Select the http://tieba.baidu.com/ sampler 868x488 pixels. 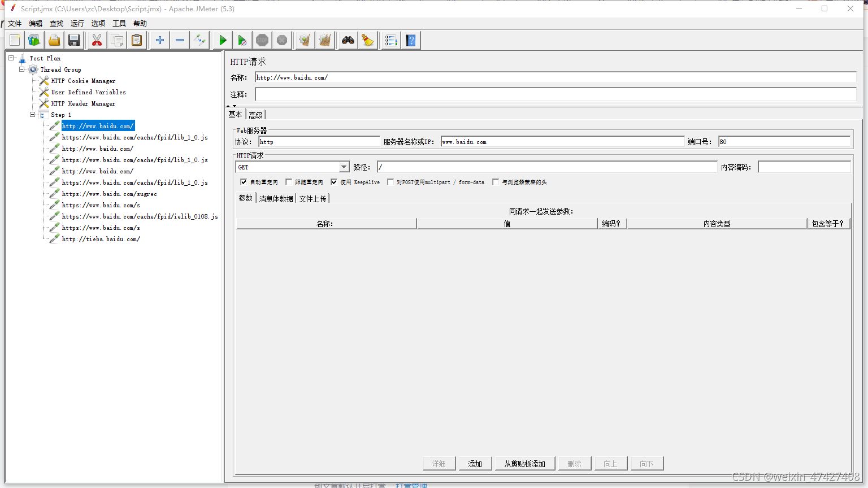coord(101,239)
